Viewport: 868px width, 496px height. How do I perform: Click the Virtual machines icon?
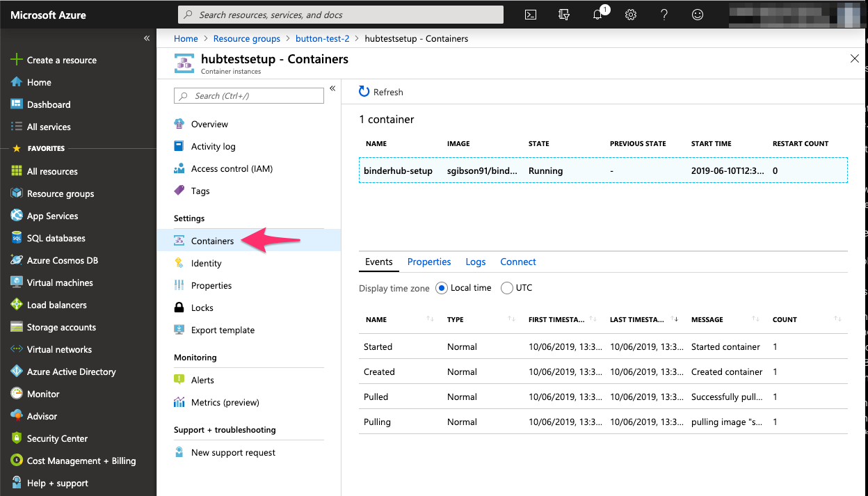pyautogui.click(x=17, y=282)
